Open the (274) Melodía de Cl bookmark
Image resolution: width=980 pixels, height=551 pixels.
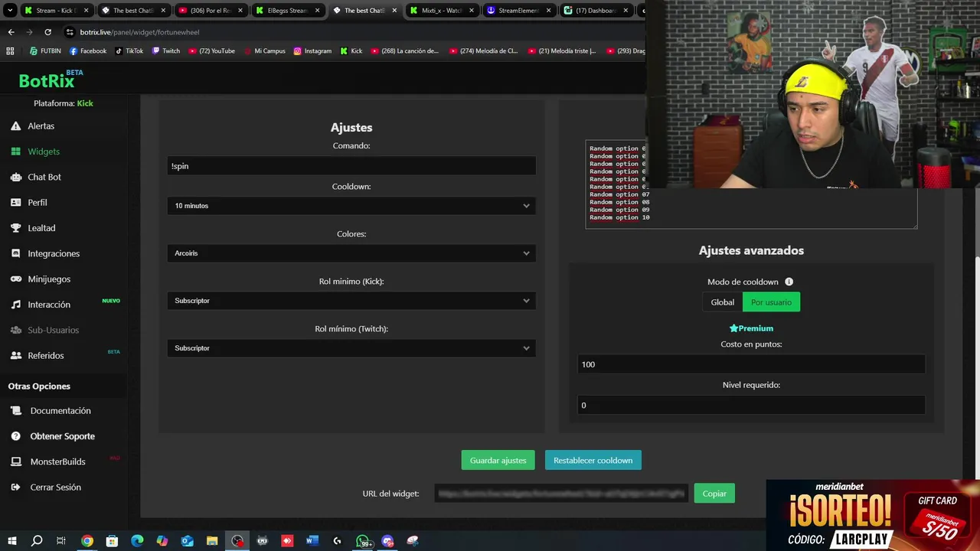[x=484, y=51]
